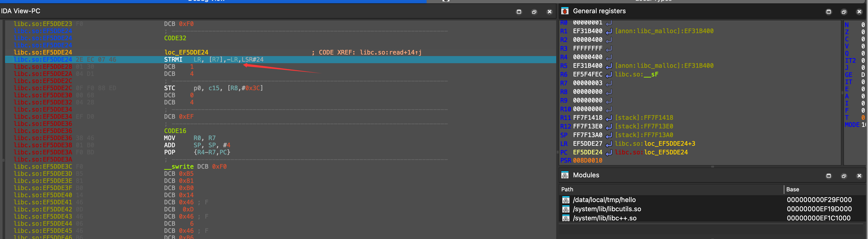868x239 pixels.
Task: Click the jump arrow beside the SP register
Action: (x=609, y=135)
